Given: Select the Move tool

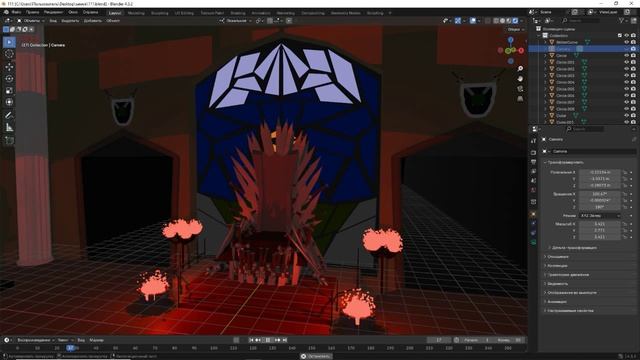Looking at the screenshot, I should pos(9,67).
